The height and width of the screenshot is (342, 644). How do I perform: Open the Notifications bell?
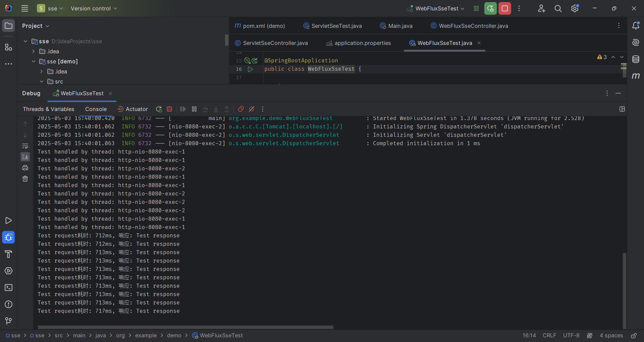tap(636, 26)
